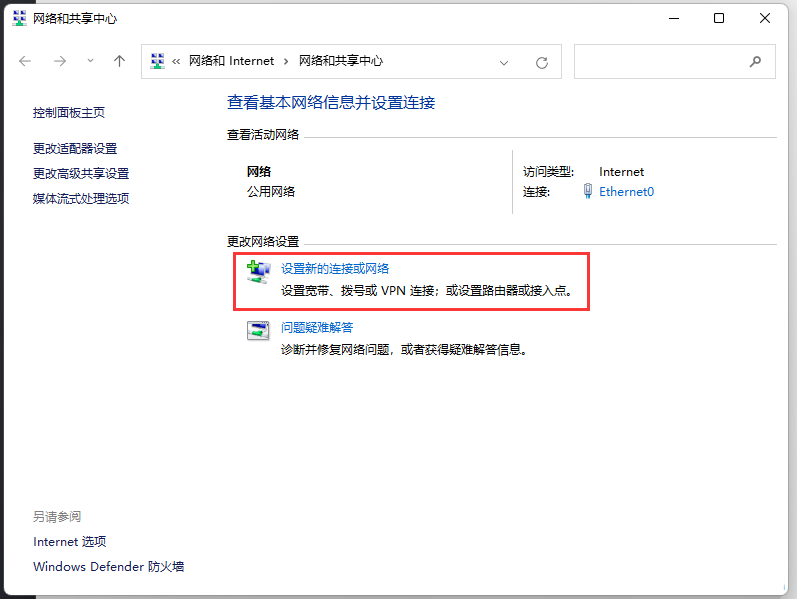Go up one level with the up arrow
The width and height of the screenshot is (797, 599).
[120, 61]
